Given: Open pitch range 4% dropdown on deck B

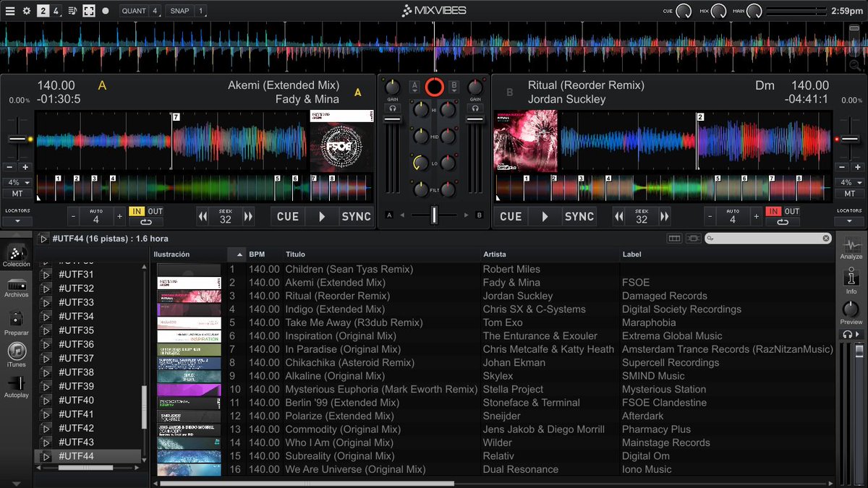Looking at the screenshot, I should tap(849, 183).
